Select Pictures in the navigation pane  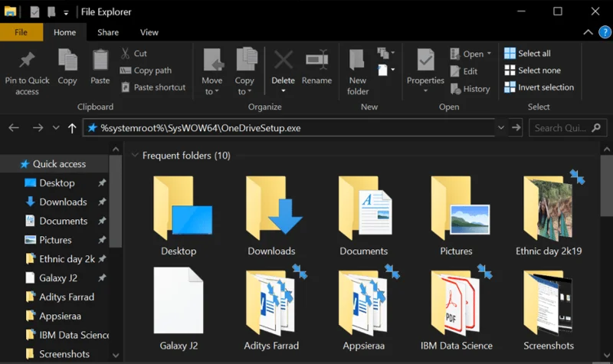coord(54,240)
